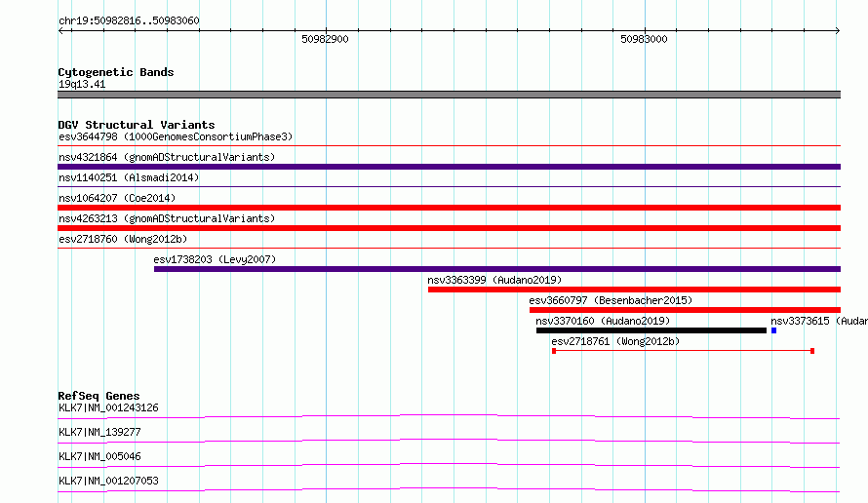The width and height of the screenshot is (868, 503).
Task: Select the gray 19q13.41 cytogenetic band bar
Action: [x=449, y=95]
